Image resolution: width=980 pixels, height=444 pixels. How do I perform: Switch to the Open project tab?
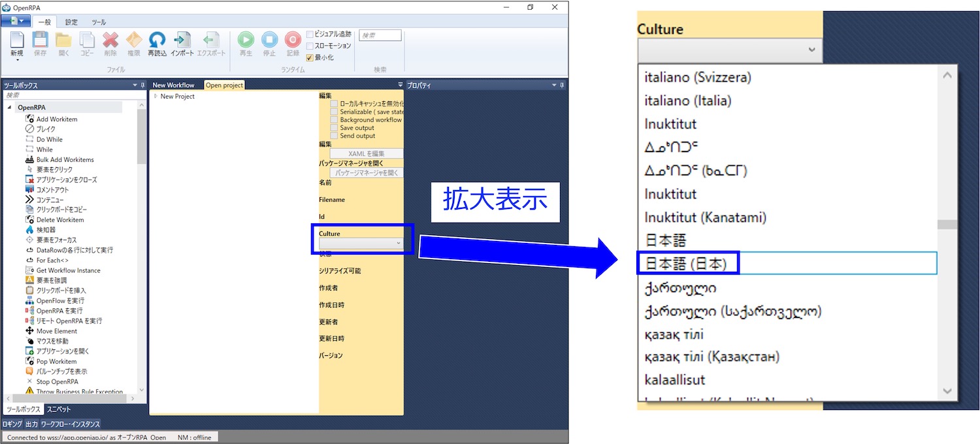[224, 85]
